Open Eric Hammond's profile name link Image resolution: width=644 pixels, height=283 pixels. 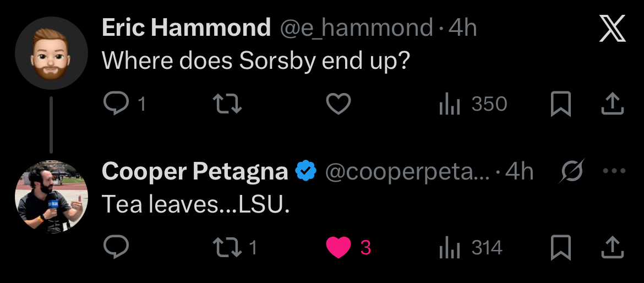pyautogui.click(x=186, y=28)
